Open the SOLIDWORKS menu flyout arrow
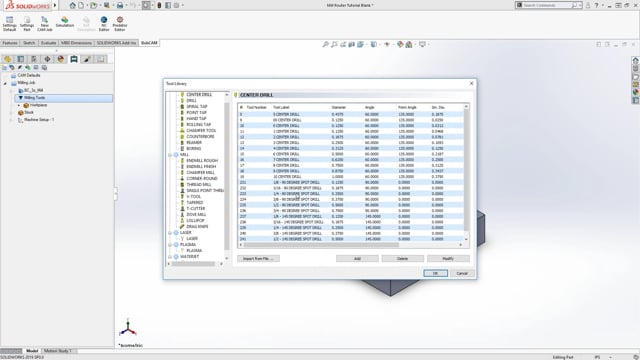 coord(55,5)
